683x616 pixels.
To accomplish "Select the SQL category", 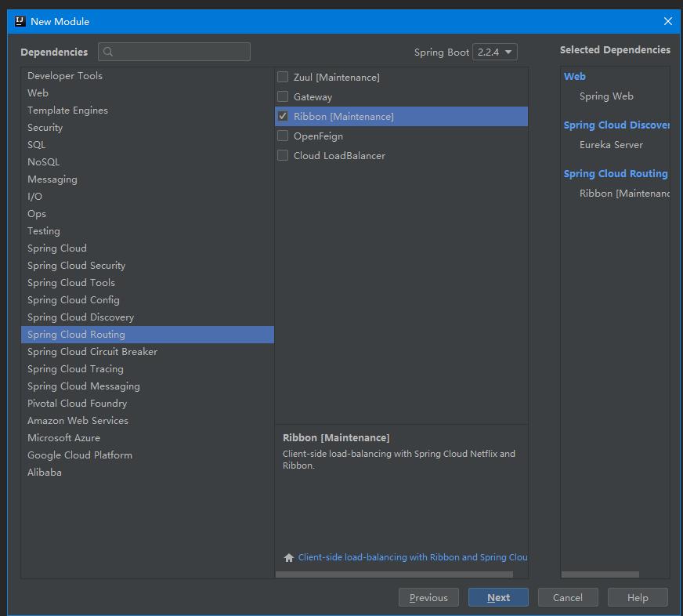I will point(148,145).
